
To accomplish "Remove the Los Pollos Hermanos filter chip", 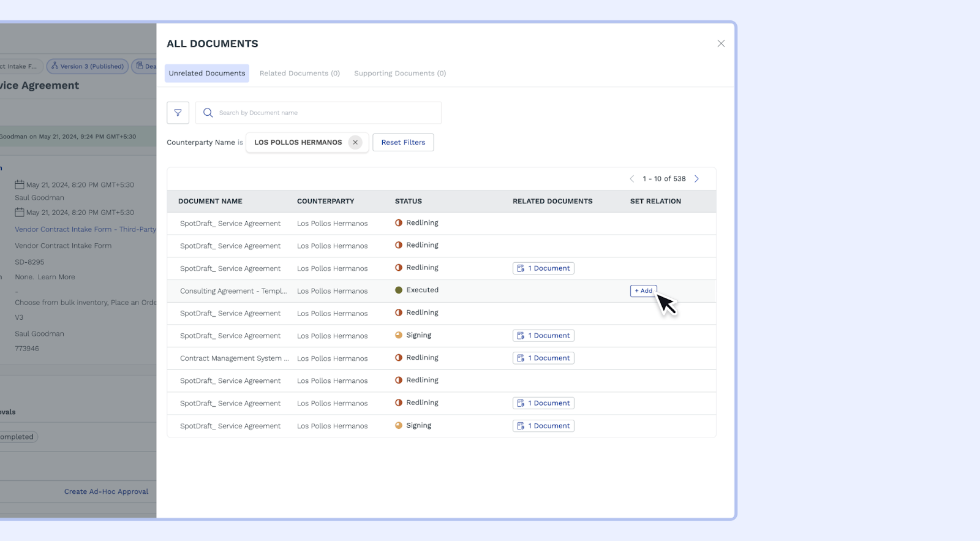I will (x=355, y=142).
